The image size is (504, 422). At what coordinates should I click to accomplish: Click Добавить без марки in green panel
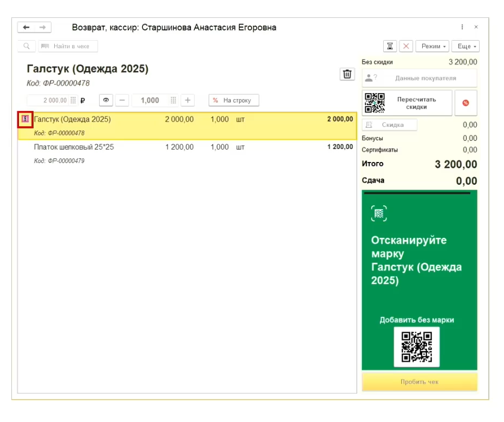416,320
